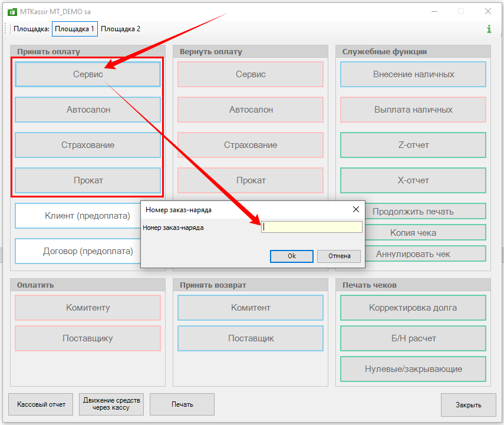The width and height of the screenshot is (504, 425).
Task: Click Страхование under Принять оплату
Action: 88,145
